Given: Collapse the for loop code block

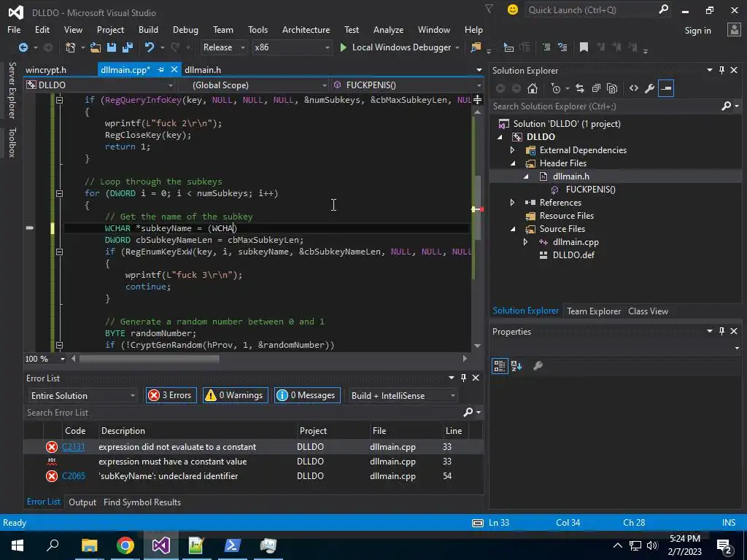Looking at the screenshot, I should [60, 193].
